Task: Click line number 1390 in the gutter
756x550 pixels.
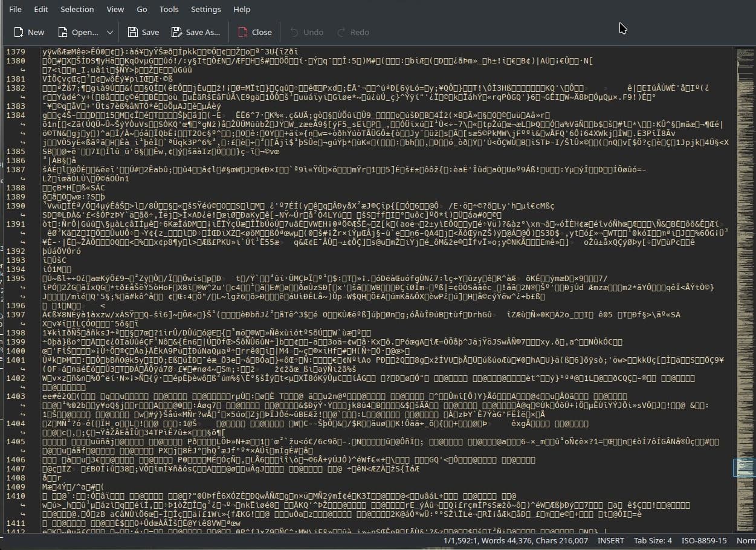Action: [16, 206]
